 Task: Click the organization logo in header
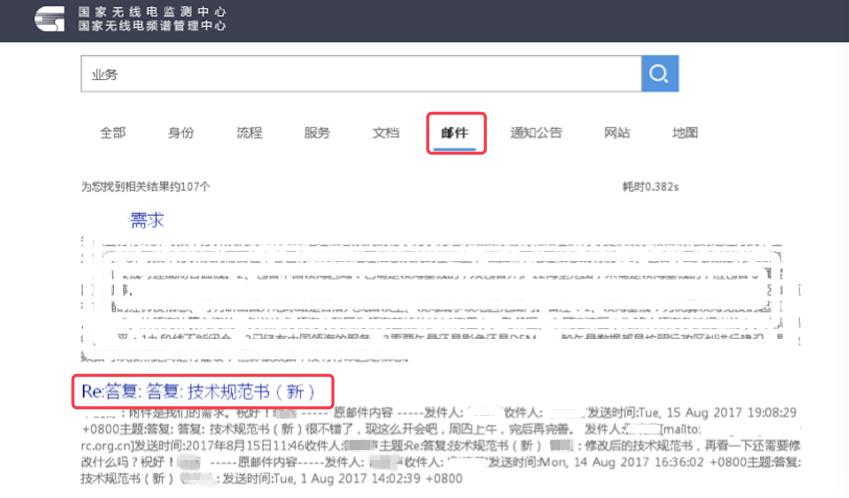[x=49, y=18]
